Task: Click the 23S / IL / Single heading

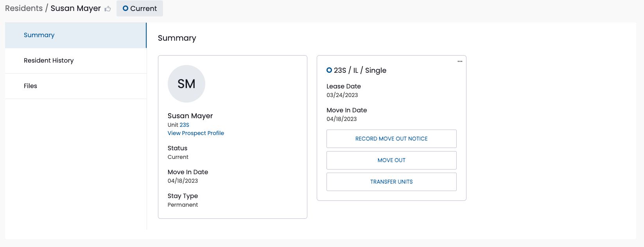Action: (x=360, y=70)
